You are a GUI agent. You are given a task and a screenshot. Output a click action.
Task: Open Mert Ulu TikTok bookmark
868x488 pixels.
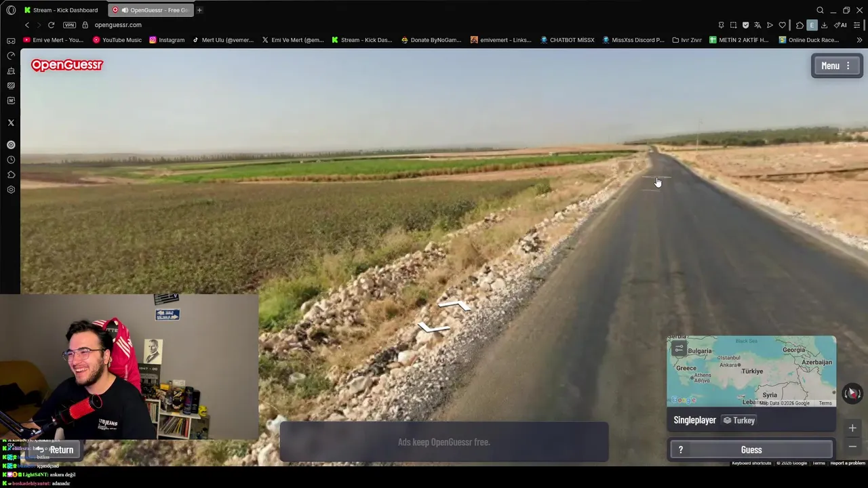(222, 40)
